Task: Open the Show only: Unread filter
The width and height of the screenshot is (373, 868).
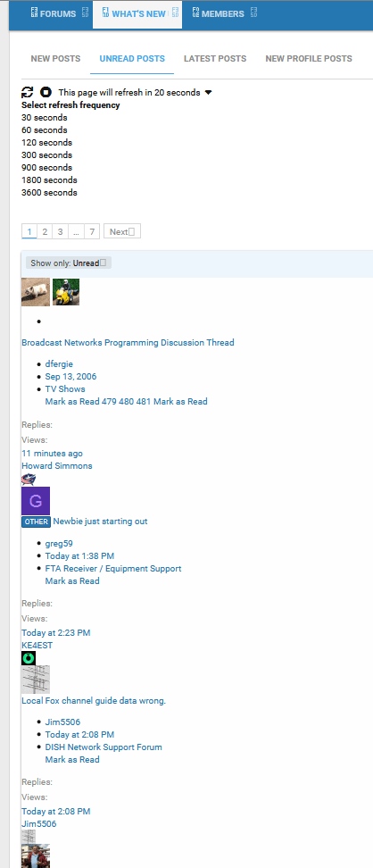Action: click(69, 263)
